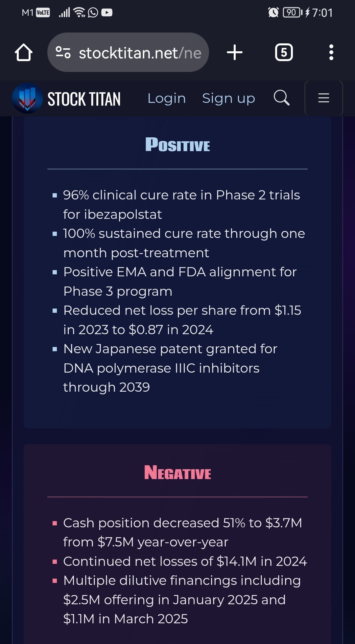The width and height of the screenshot is (355, 644).
Task: Click the STOCK TITAN brand text
Action: [x=84, y=99]
